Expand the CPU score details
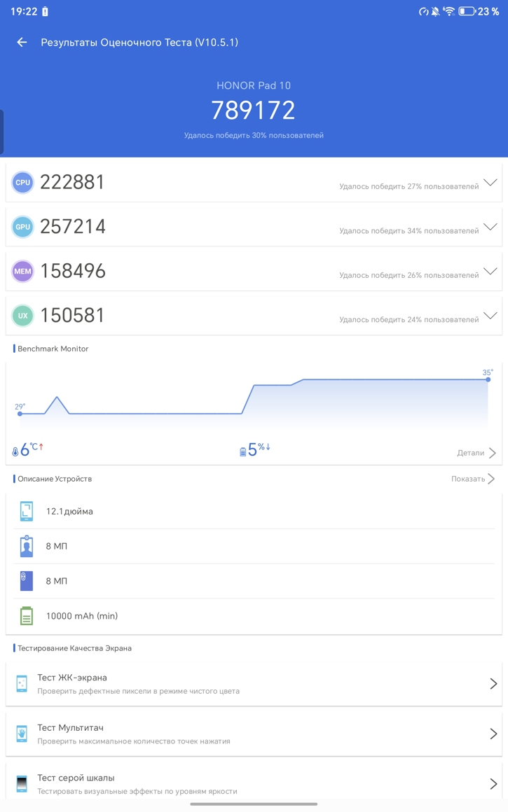Screen dimensions: 508x812 point(490,183)
